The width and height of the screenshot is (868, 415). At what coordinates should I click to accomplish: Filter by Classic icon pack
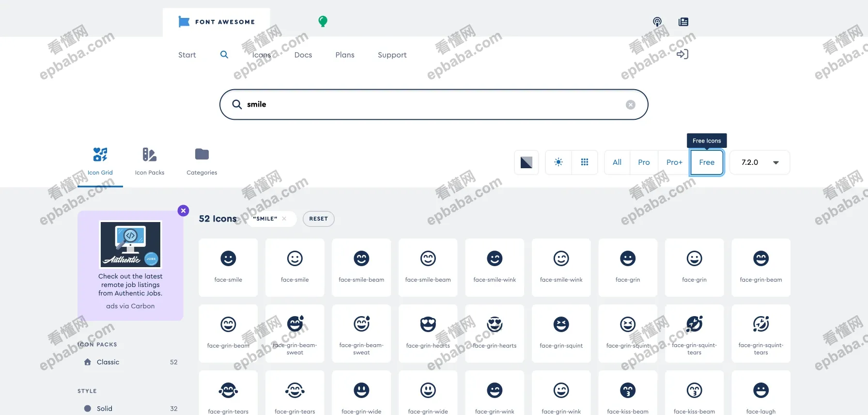(130, 362)
